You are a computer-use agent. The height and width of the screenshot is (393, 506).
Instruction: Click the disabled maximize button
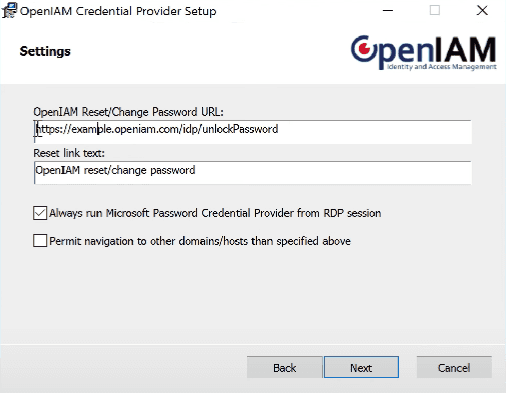tap(435, 11)
